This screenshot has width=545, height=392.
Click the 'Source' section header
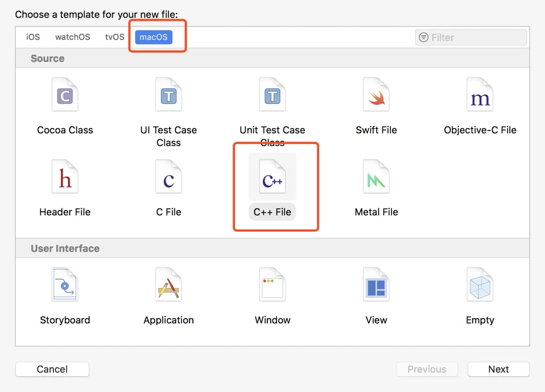pos(47,58)
